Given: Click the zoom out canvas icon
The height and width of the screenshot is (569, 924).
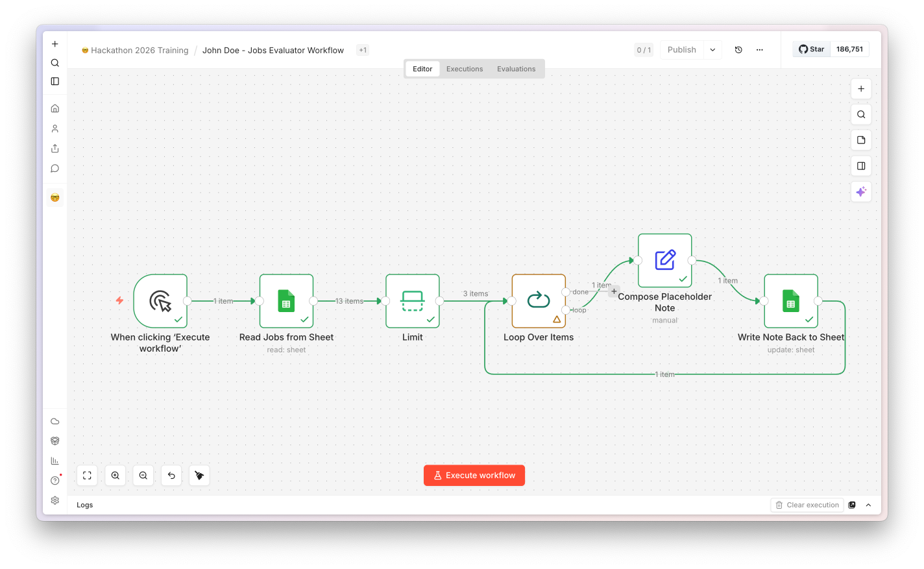Looking at the screenshot, I should pyautogui.click(x=143, y=476).
